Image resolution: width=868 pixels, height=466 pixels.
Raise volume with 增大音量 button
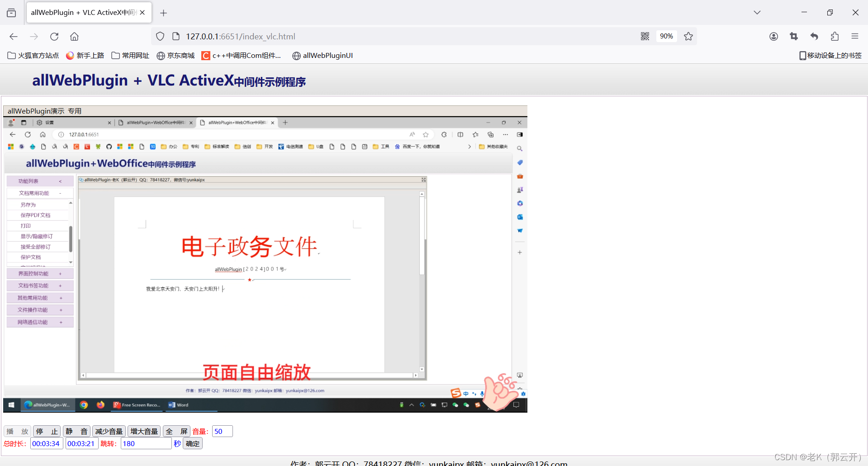(x=144, y=432)
